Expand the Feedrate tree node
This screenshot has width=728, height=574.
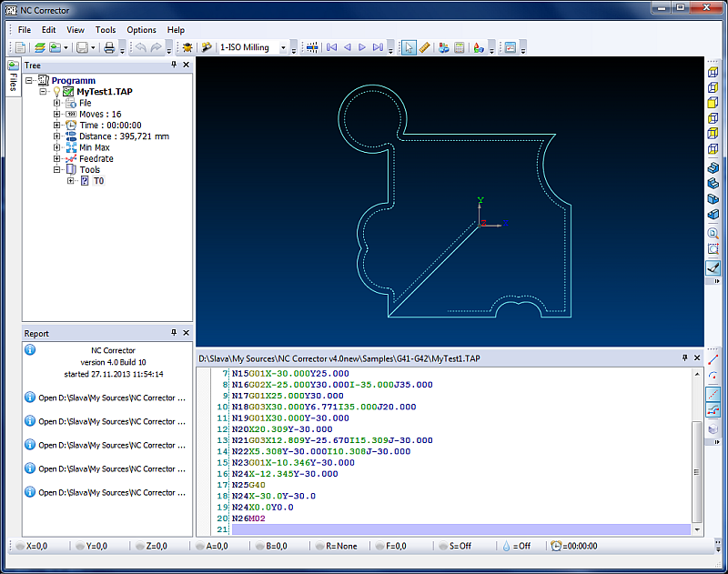pyautogui.click(x=57, y=158)
